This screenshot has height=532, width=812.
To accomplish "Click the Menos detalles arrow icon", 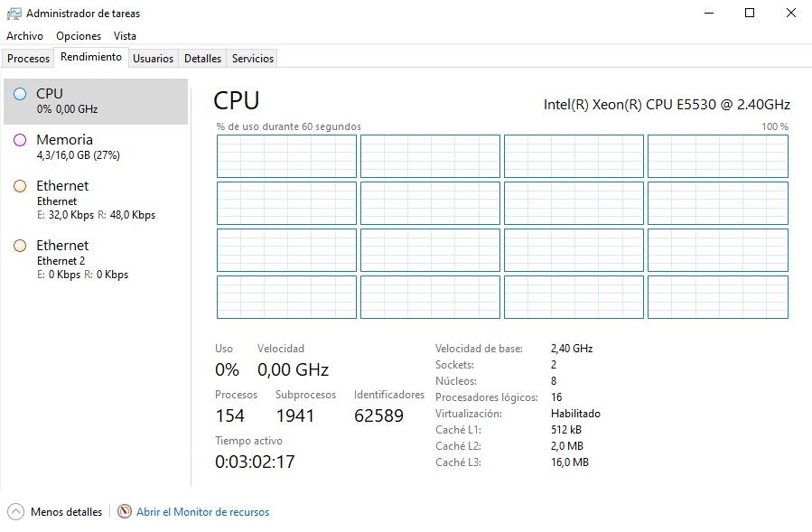I will pos(16,512).
